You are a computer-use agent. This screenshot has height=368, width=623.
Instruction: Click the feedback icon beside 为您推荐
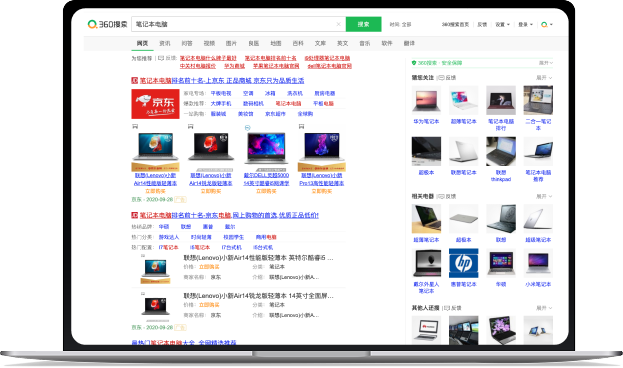click(x=161, y=58)
